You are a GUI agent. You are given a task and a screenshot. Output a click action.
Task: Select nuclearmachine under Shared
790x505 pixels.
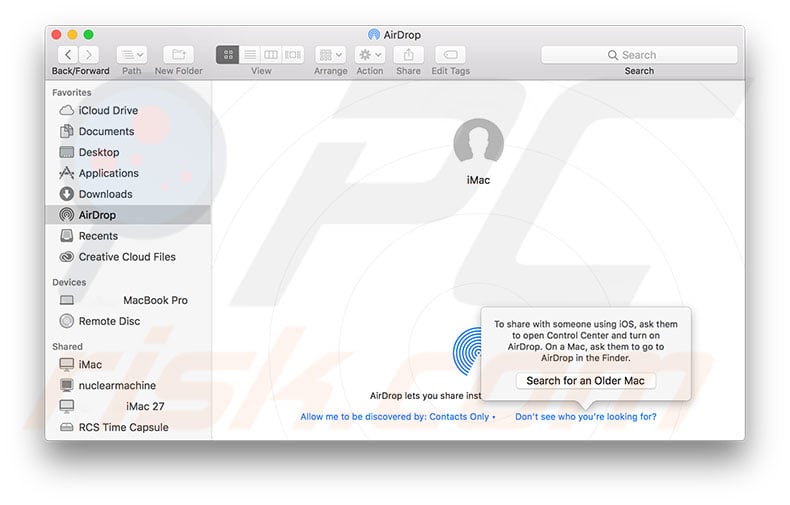coord(128,386)
